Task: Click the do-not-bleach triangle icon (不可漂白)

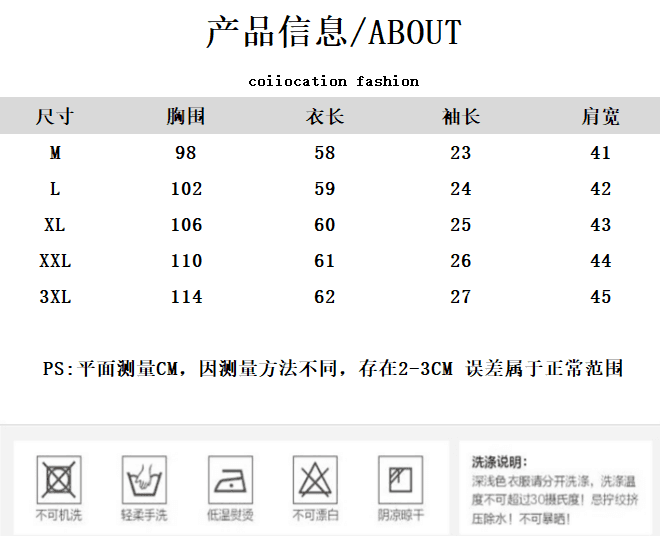Action: (x=315, y=480)
